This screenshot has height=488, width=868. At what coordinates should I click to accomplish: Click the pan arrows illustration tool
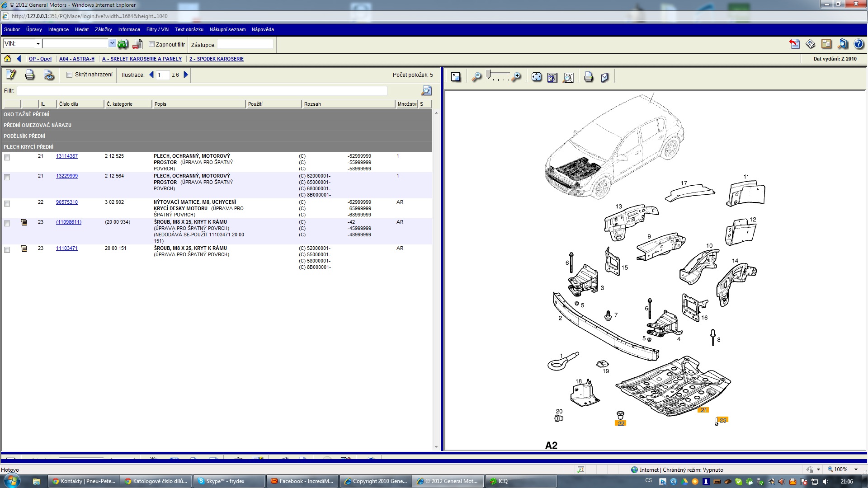(x=536, y=77)
